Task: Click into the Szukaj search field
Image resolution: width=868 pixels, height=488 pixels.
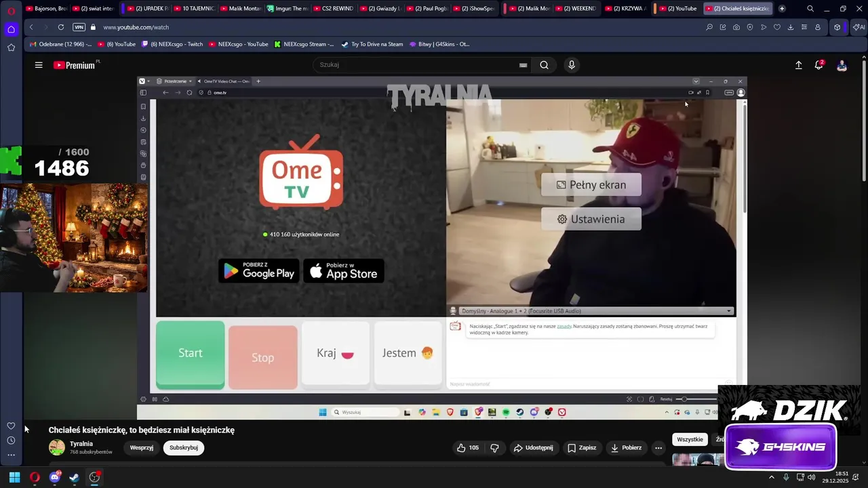Action: [414, 65]
